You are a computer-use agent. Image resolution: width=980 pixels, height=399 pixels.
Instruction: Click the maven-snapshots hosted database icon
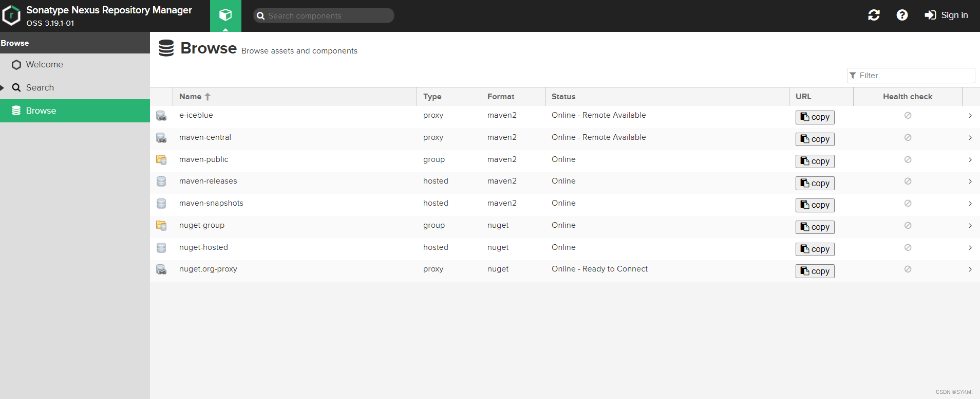(x=161, y=204)
